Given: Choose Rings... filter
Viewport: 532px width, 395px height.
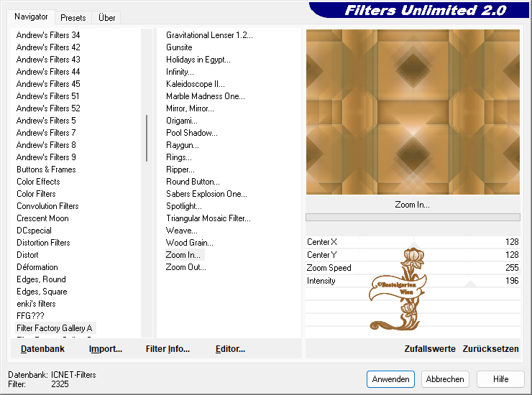Looking at the screenshot, I should tap(179, 157).
